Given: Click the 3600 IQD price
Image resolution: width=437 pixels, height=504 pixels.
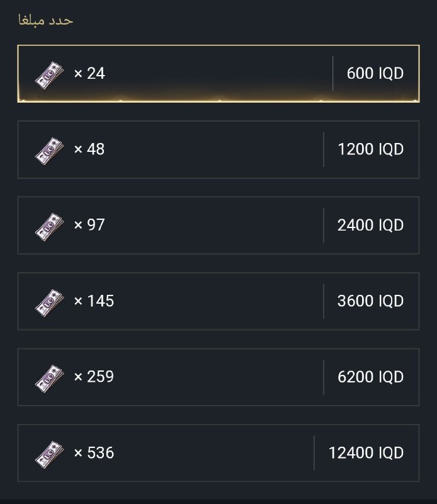Looking at the screenshot, I should point(370,301).
